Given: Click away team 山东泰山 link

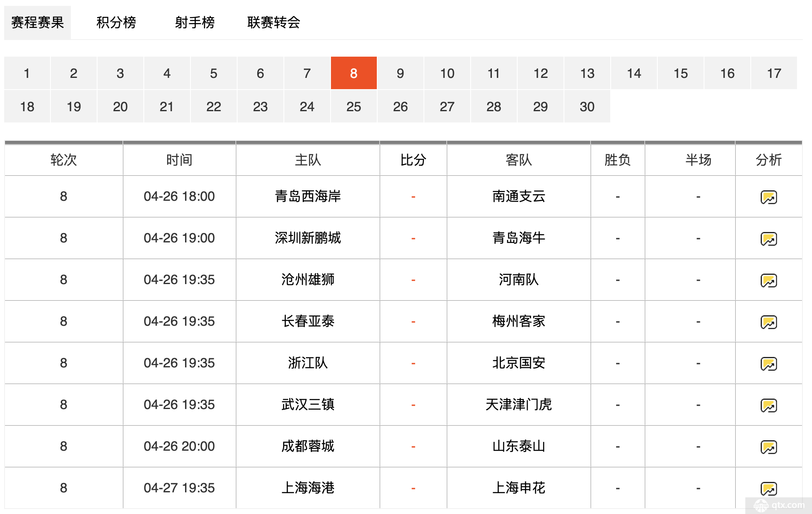Looking at the screenshot, I should 519,446.
